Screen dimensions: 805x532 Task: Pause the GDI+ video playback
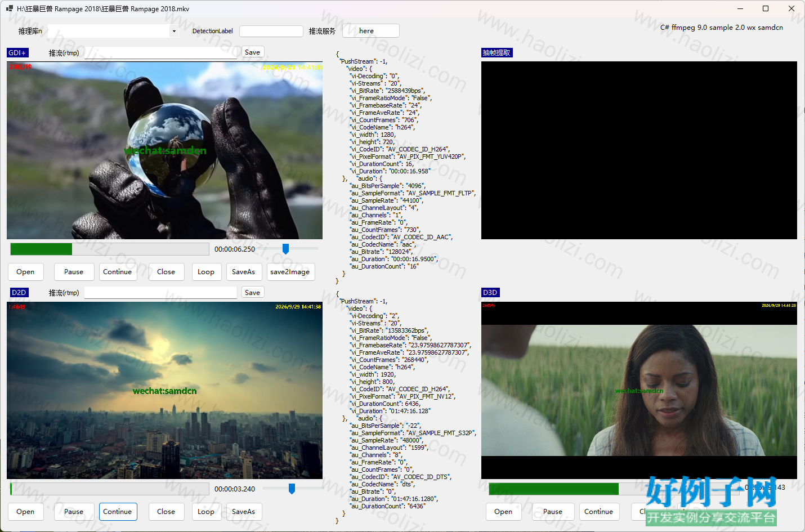74,272
